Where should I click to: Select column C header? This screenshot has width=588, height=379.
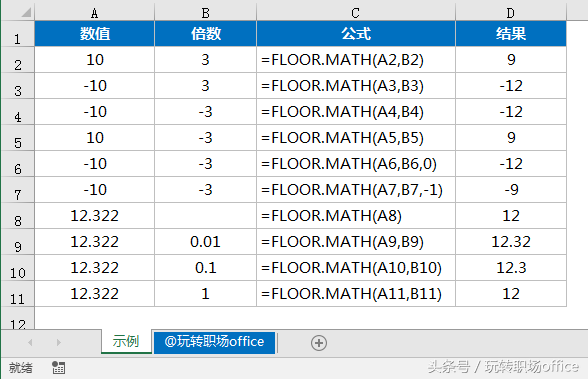coord(356,13)
